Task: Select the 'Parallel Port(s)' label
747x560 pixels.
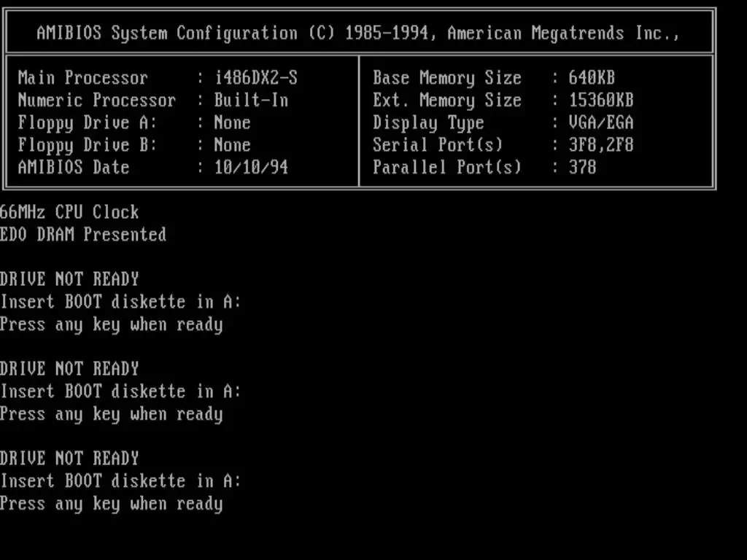Action: (x=447, y=167)
